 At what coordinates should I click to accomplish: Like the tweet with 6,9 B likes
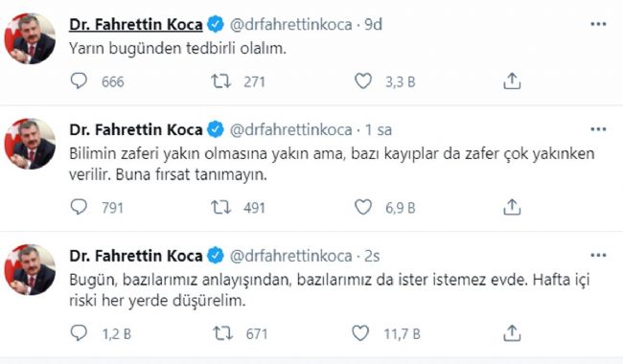tap(362, 207)
